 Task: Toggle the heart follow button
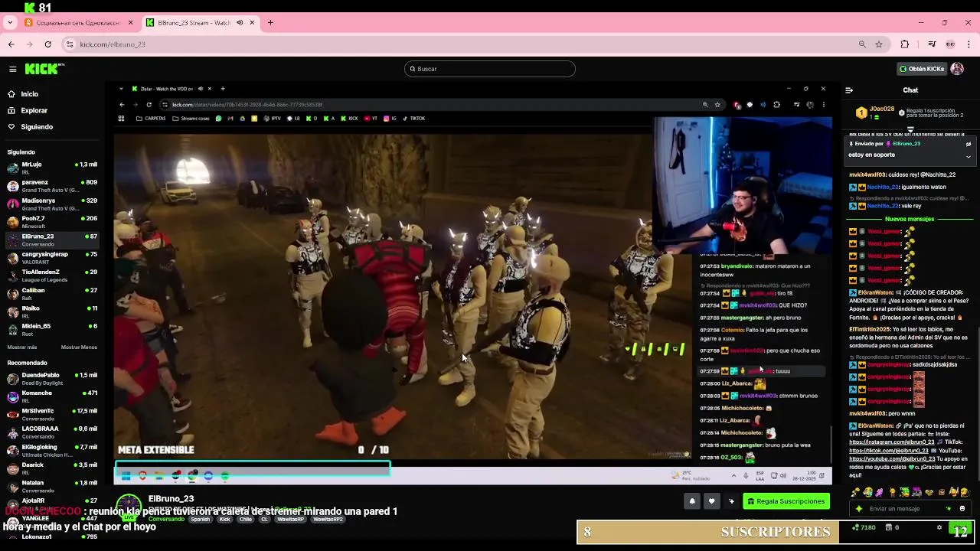click(x=711, y=501)
